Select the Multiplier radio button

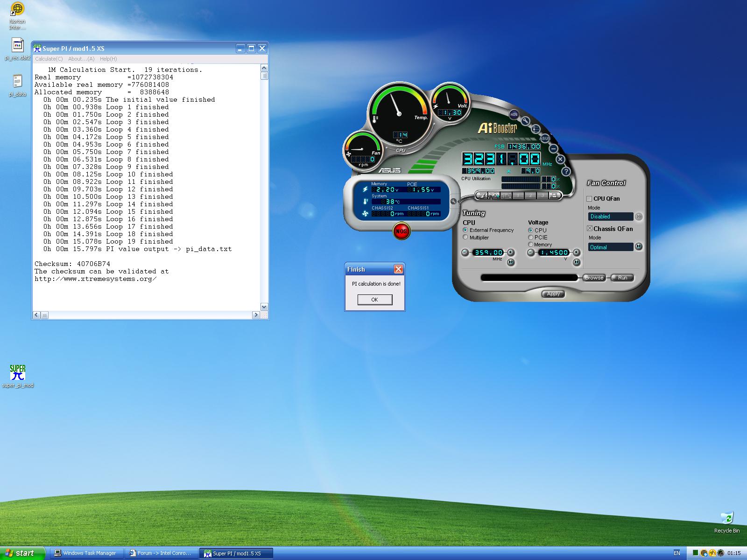click(465, 237)
